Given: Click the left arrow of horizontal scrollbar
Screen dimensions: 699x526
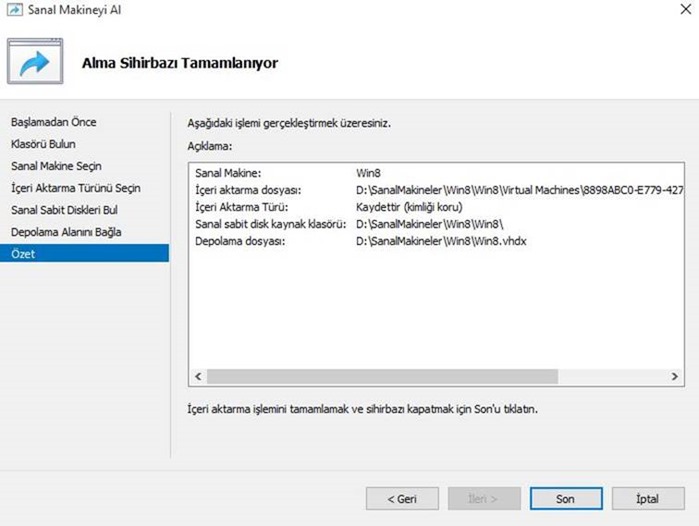Looking at the screenshot, I should click(x=198, y=377).
